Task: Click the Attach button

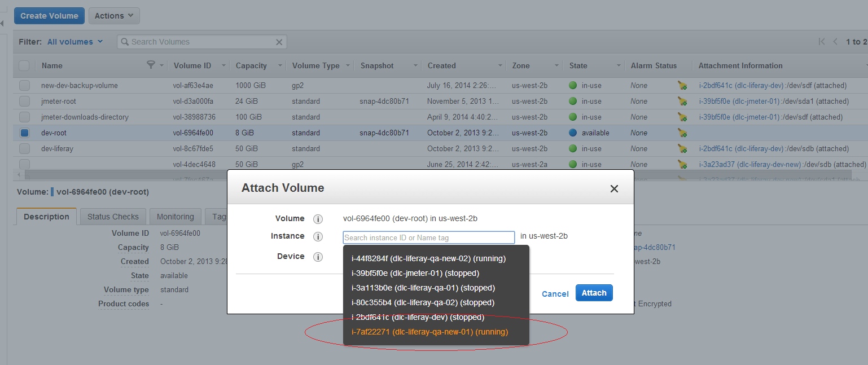Action: [594, 293]
